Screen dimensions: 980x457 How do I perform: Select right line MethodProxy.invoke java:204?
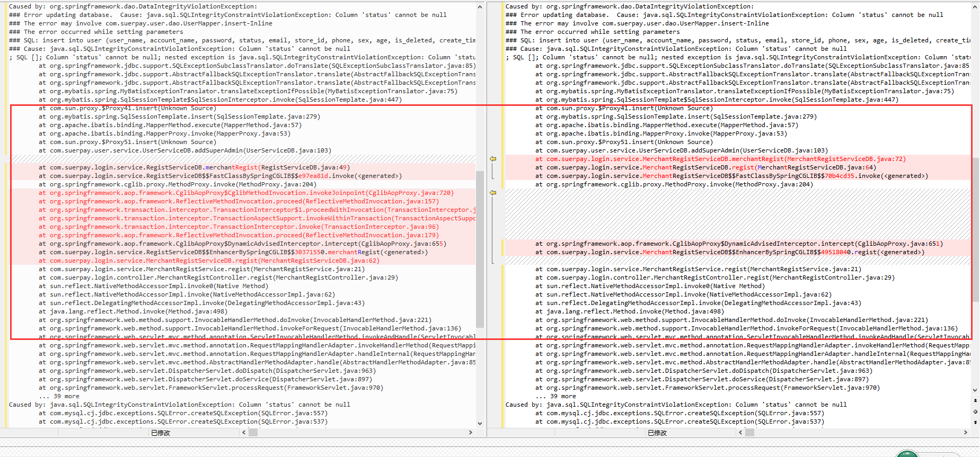click(x=674, y=184)
